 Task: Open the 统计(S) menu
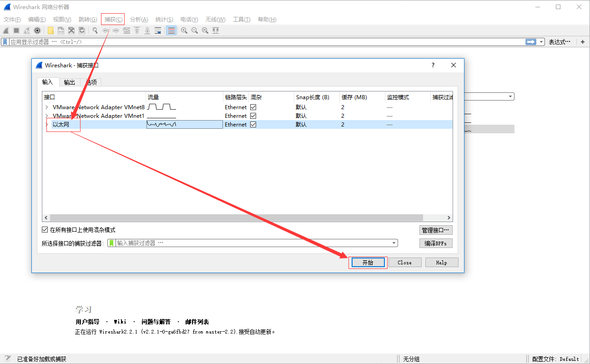point(164,19)
